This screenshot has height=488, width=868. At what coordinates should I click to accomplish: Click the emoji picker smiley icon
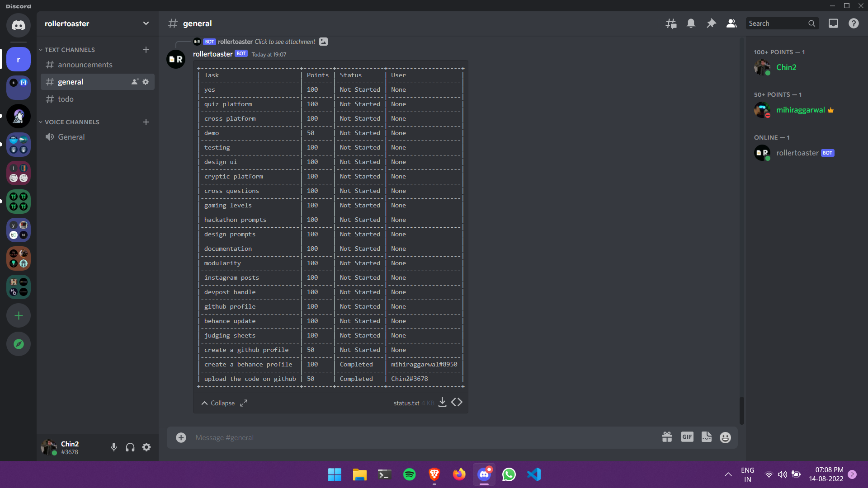(x=725, y=437)
